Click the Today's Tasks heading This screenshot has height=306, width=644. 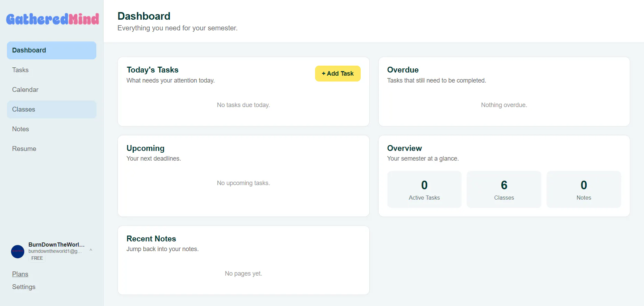click(x=152, y=70)
